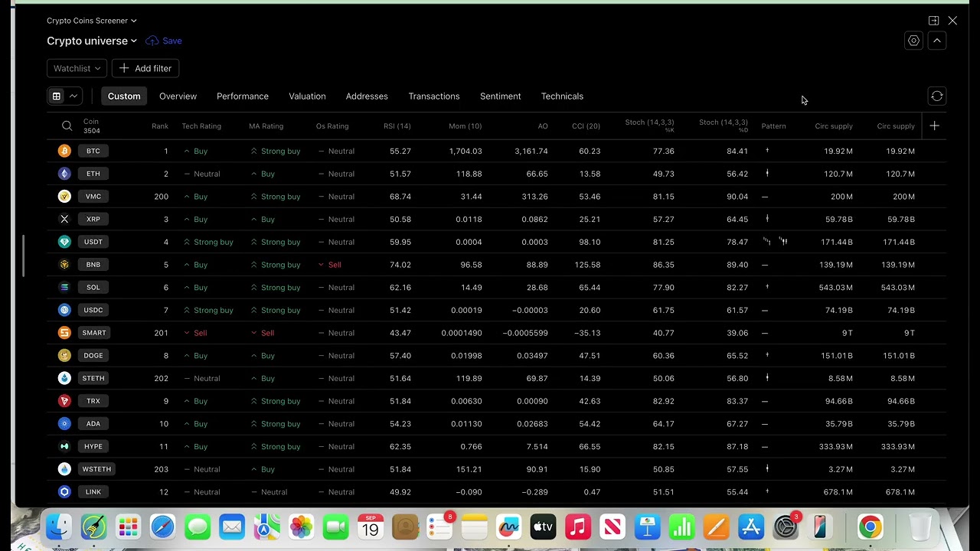Open the Bitcoin BTC coin icon
Image resolution: width=980 pixels, height=551 pixels.
[x=64, y=151]
